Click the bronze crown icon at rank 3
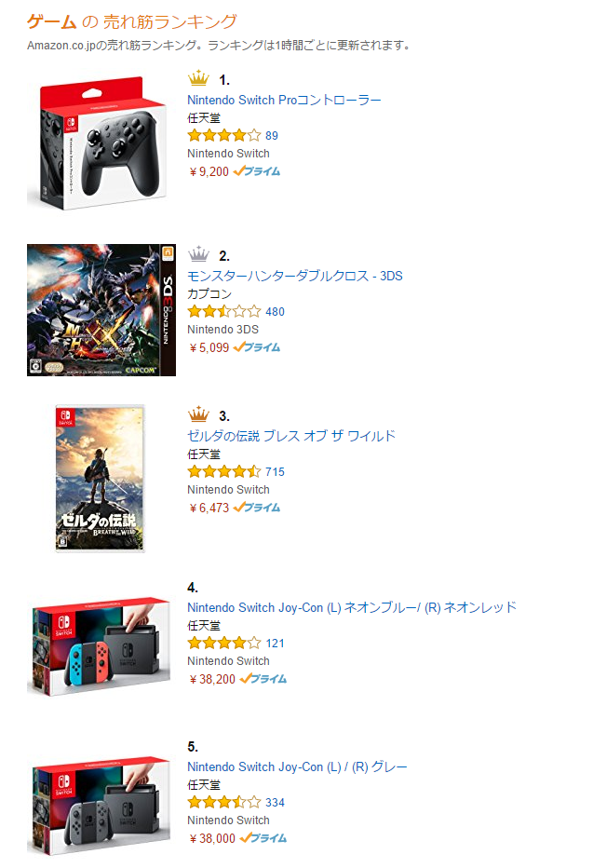 (x=198, y=414)
